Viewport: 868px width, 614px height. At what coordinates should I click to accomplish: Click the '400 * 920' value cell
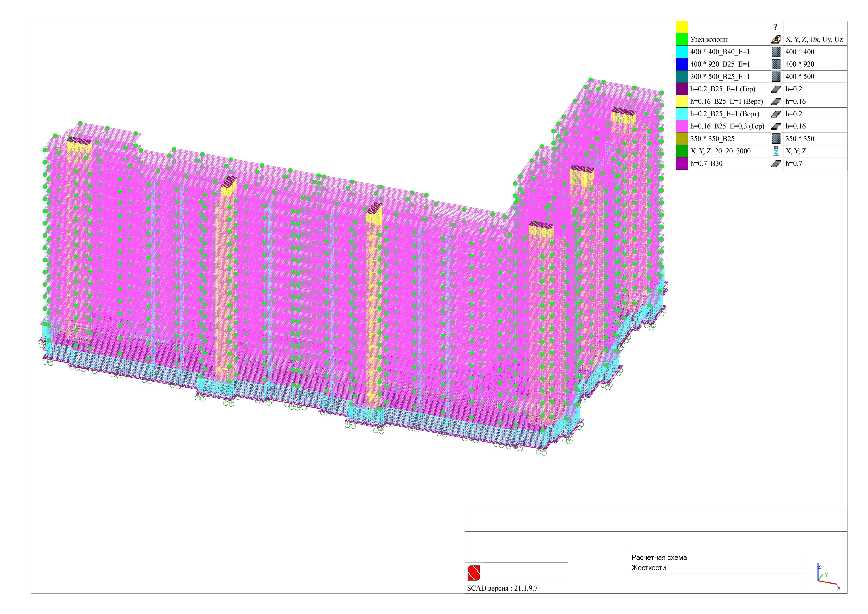(x=800, y=64)
